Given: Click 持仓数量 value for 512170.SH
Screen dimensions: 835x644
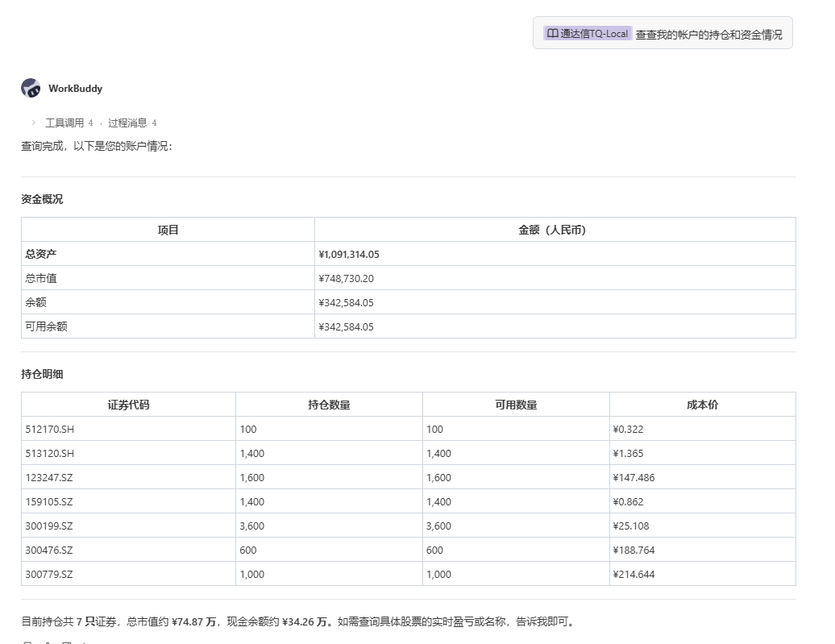Looking at the screenshot, I should tap(248, 430).
